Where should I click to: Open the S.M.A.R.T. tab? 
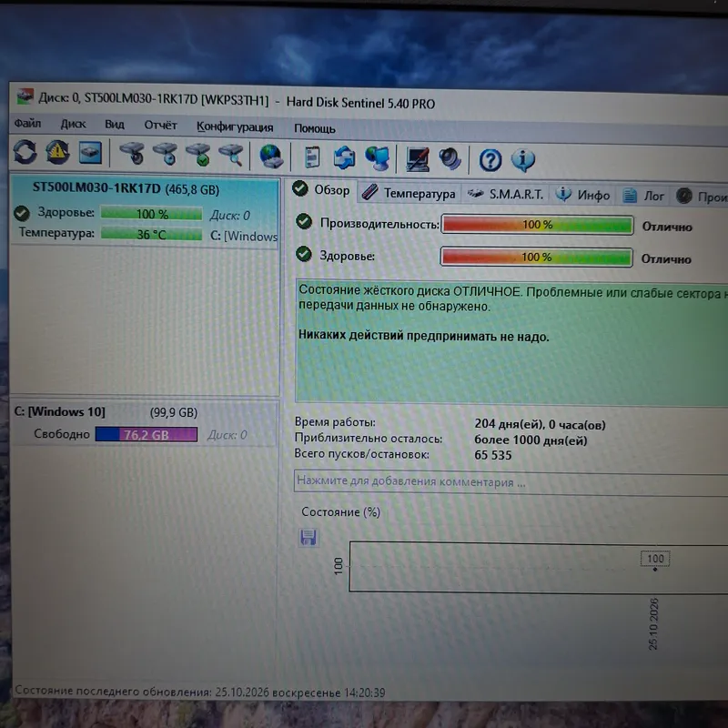[505, 194]
